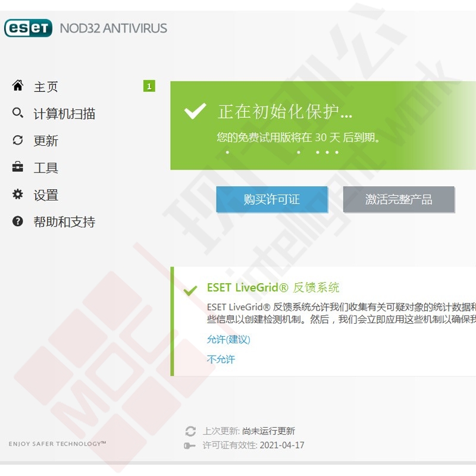Open the 计算机扫描 section
This screenshot has width=476, height=476.
[64, 114]
